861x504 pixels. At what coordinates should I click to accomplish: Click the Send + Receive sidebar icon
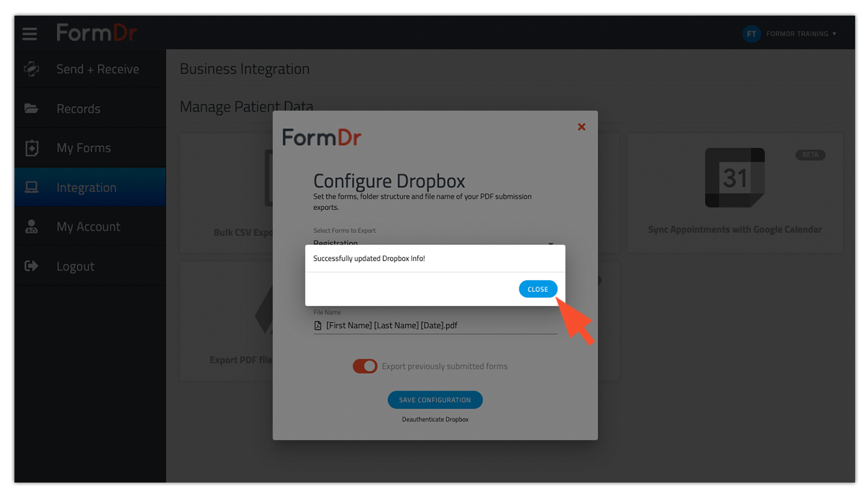[31, 69]
